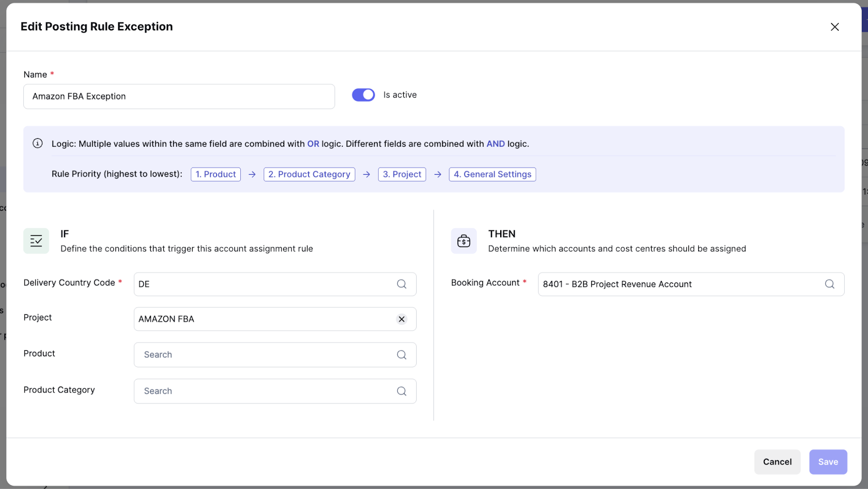Click search icon in Product field
Viewport: 868px width, 489px height.
point(401,355)
